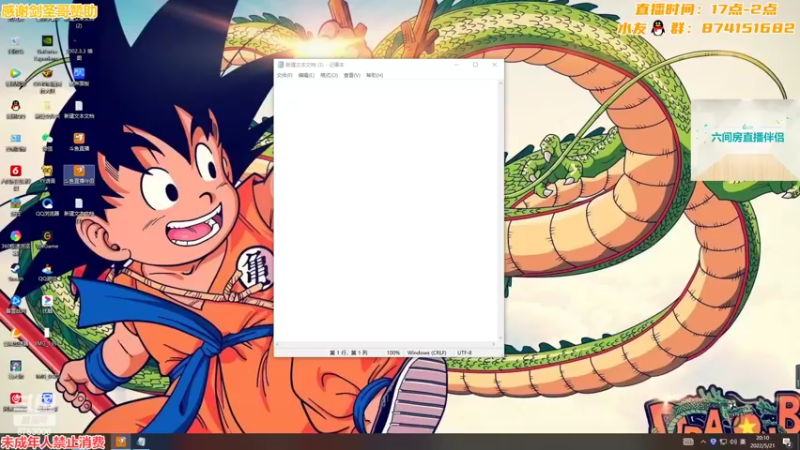Viewport: 800px width, 450px height.
Task: Close the Notepad window
Action: pos(494,65)
